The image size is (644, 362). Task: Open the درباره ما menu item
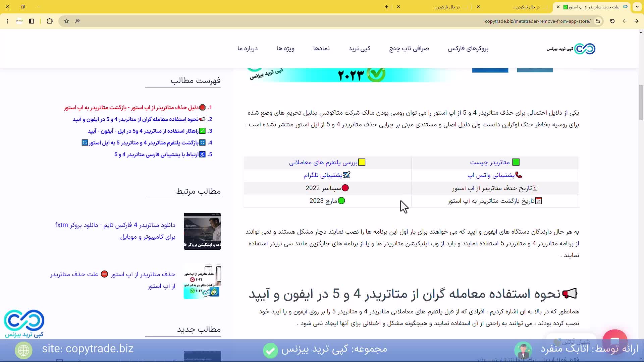tap(248, 49)
